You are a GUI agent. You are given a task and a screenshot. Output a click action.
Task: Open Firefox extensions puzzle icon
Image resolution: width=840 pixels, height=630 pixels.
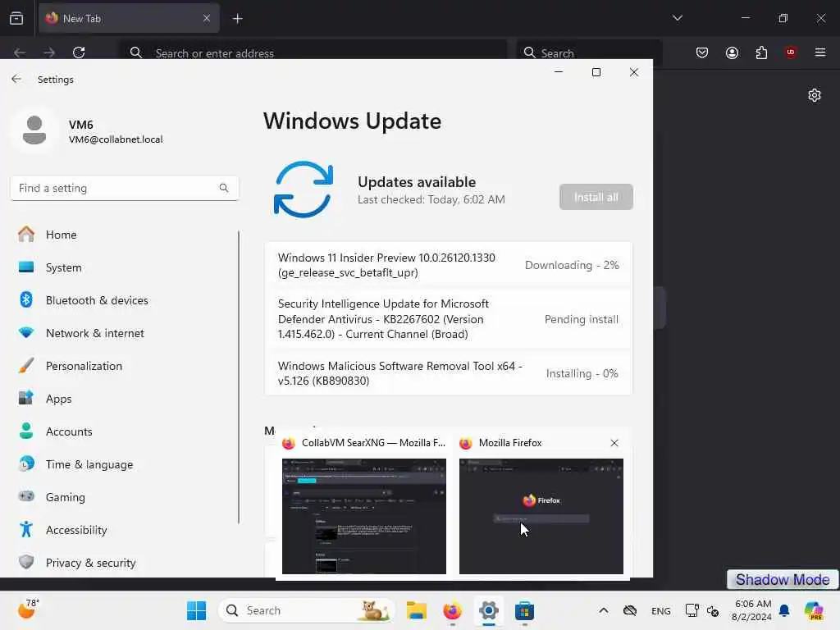761,52
